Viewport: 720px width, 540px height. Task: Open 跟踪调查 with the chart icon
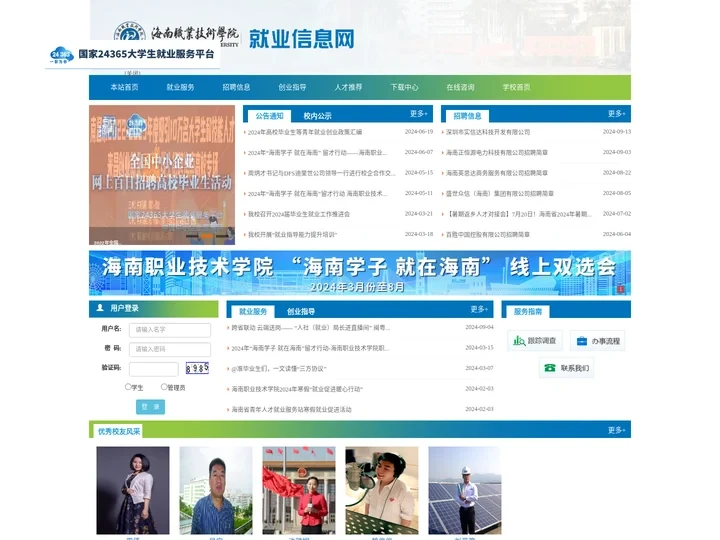[534, 341]
